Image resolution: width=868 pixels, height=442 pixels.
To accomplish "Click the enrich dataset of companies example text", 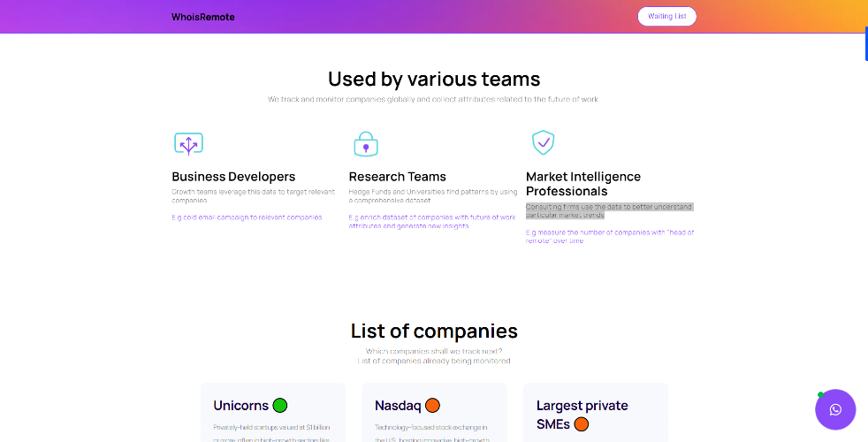I will 432,222.
